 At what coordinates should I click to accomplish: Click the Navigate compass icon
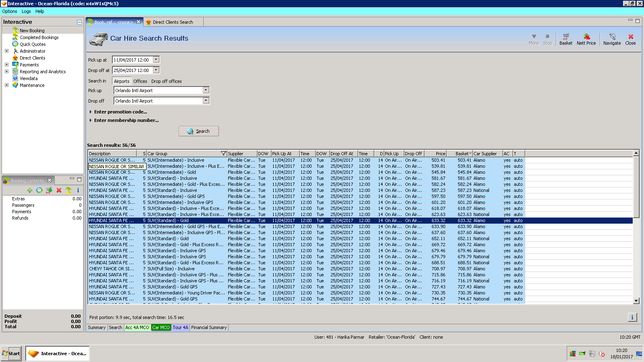tap(612, 39)
